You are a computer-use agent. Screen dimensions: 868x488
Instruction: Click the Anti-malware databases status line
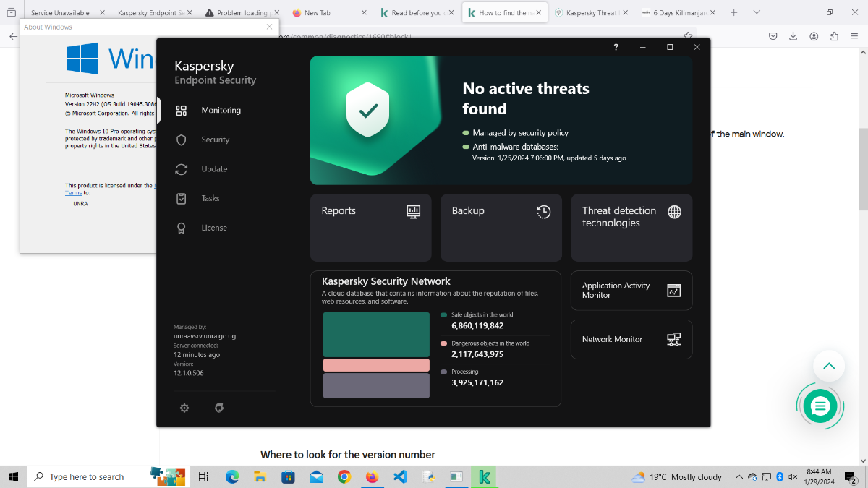515,147
